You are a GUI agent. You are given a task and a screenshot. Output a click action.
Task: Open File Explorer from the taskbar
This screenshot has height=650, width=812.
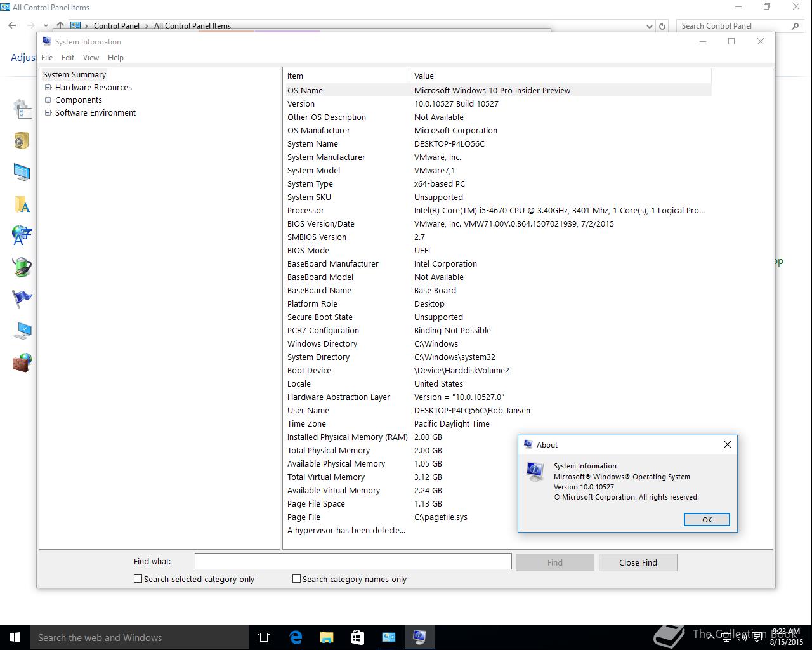(326, 637)
